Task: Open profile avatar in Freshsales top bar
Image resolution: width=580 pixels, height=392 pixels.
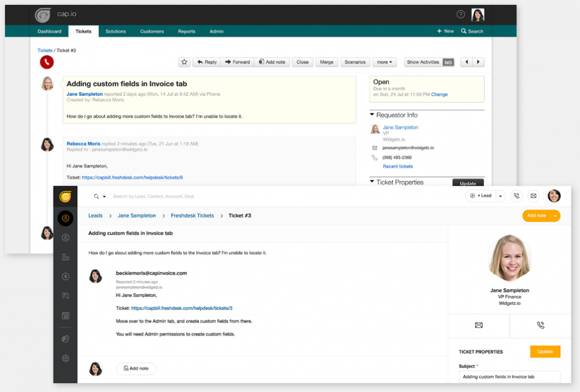Action: (554, 196)
